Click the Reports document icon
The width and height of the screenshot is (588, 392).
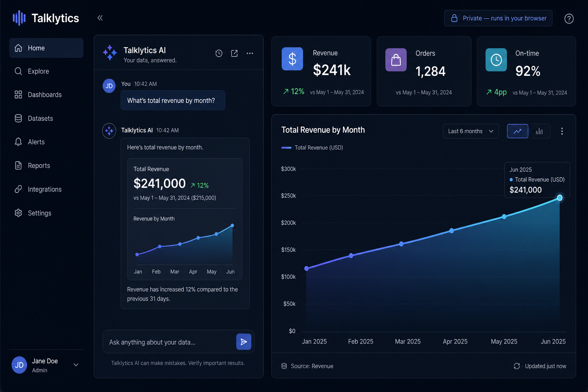pos(18,165)
